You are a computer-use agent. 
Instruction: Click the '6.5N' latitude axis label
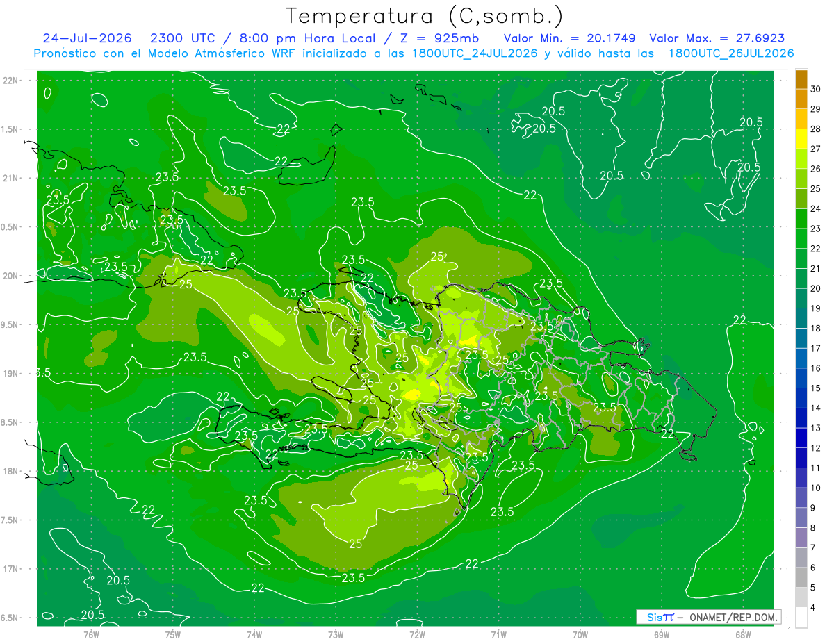10,618
